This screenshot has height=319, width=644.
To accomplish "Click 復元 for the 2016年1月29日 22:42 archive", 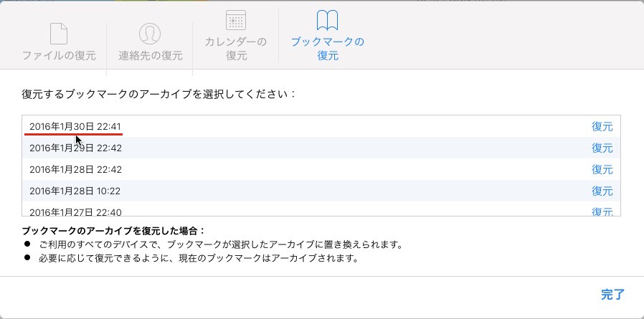I will tap(602, 148).
